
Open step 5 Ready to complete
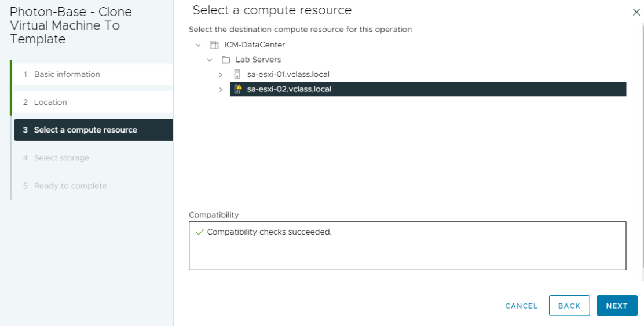click(94, 185)
